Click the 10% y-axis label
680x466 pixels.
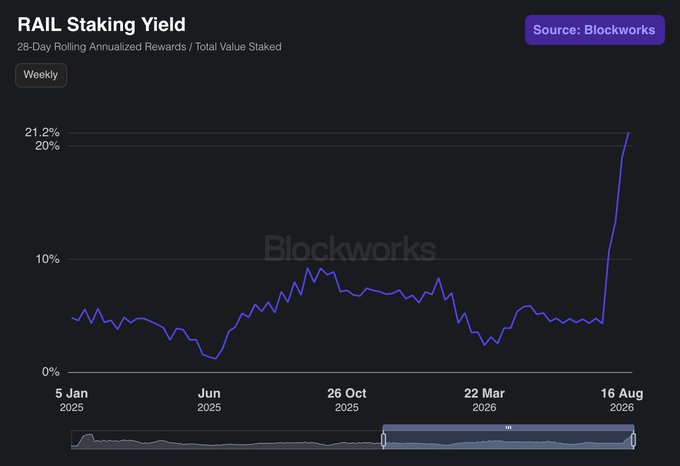pos(47,259)
